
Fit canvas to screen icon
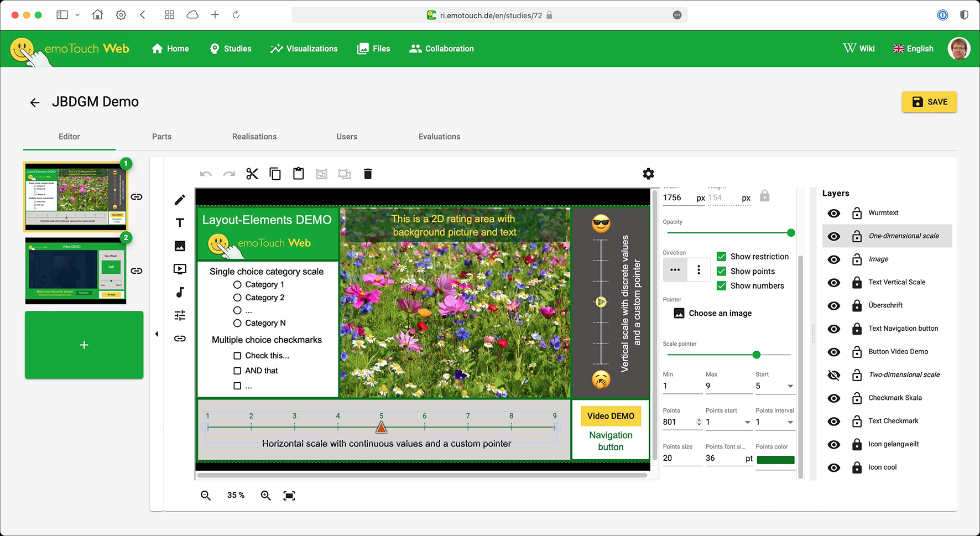click(x=289, y=496)
